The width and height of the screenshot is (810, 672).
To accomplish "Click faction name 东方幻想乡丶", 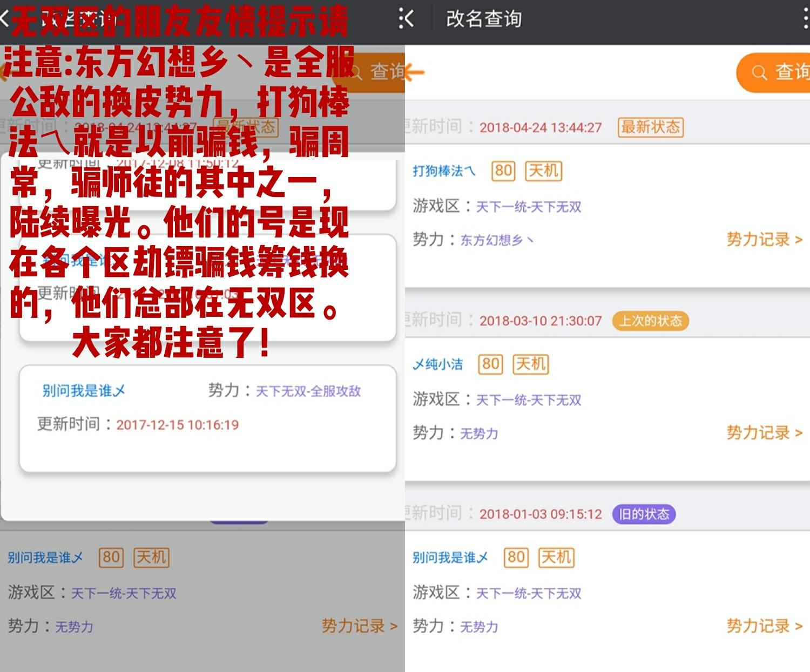I will point(497,240).
